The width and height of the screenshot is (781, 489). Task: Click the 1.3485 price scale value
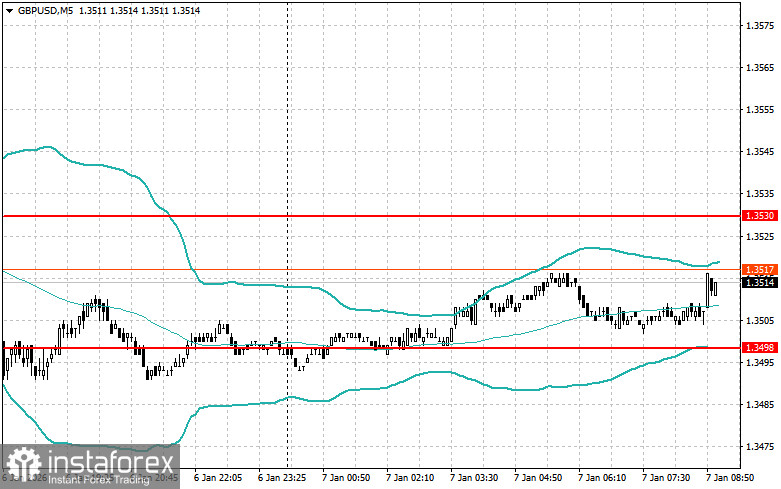tap(760, 404)
